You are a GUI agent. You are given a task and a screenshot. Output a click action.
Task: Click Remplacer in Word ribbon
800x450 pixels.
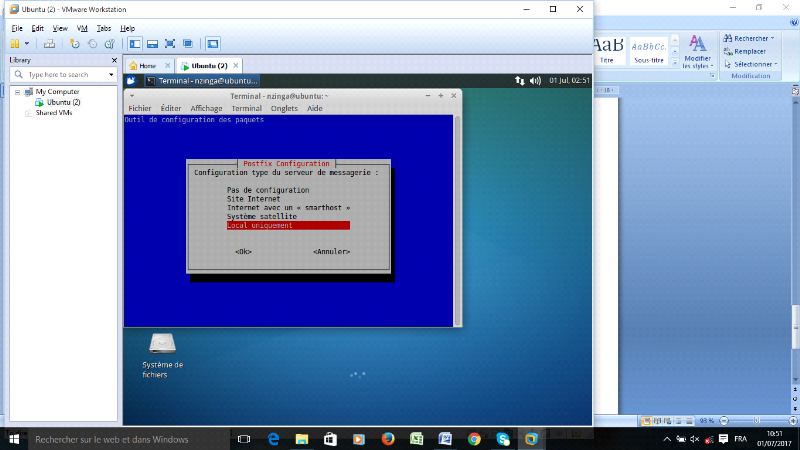tap(745, 52)
